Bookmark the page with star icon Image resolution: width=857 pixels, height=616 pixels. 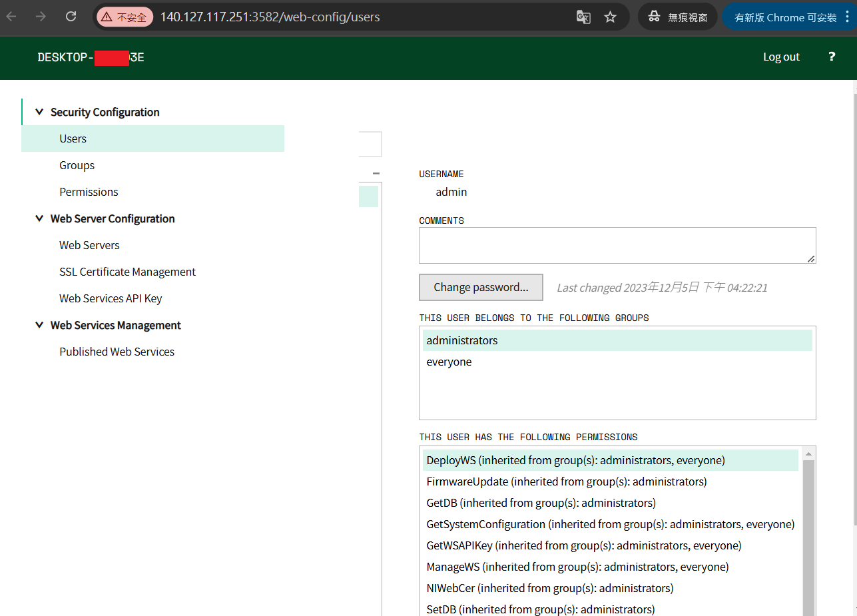tap(610, 17)
